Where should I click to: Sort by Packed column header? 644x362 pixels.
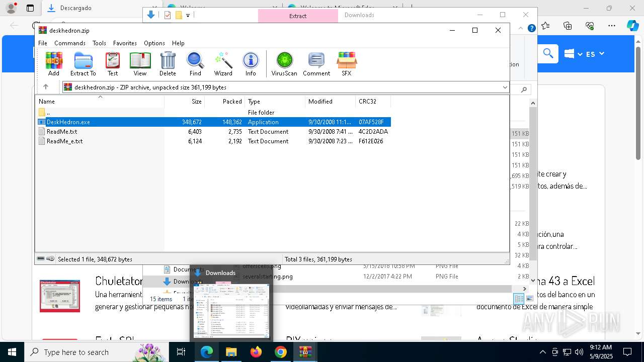tap(225, 102)
